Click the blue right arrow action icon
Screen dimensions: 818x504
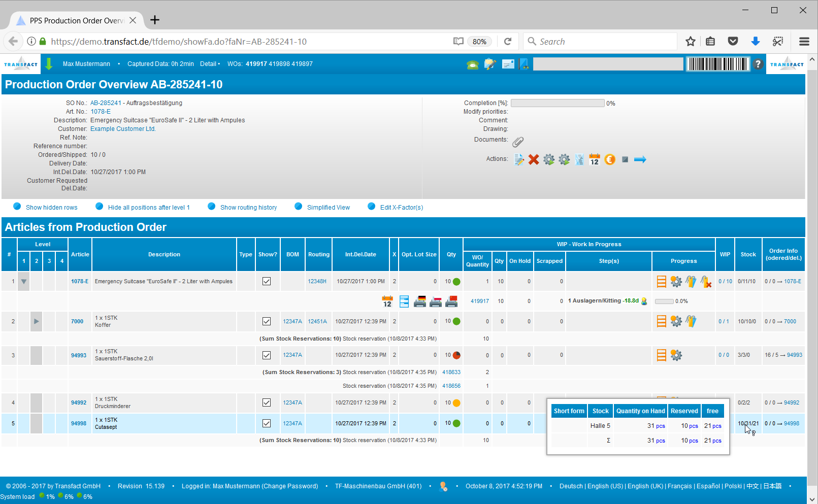640,159
